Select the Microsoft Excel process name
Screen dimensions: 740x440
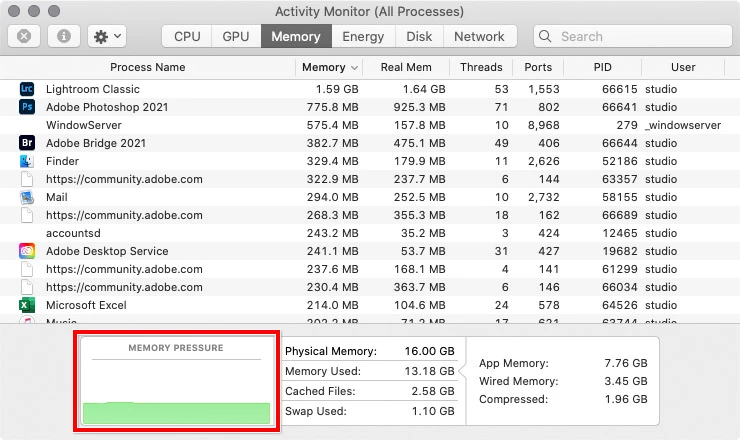click(x=86, y=305)
